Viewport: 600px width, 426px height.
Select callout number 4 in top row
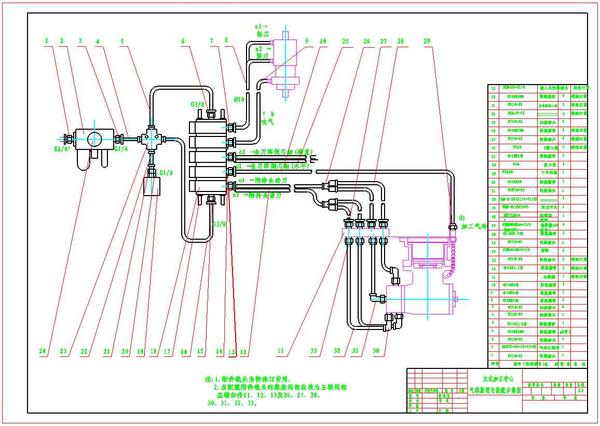(x=98, y=41)
